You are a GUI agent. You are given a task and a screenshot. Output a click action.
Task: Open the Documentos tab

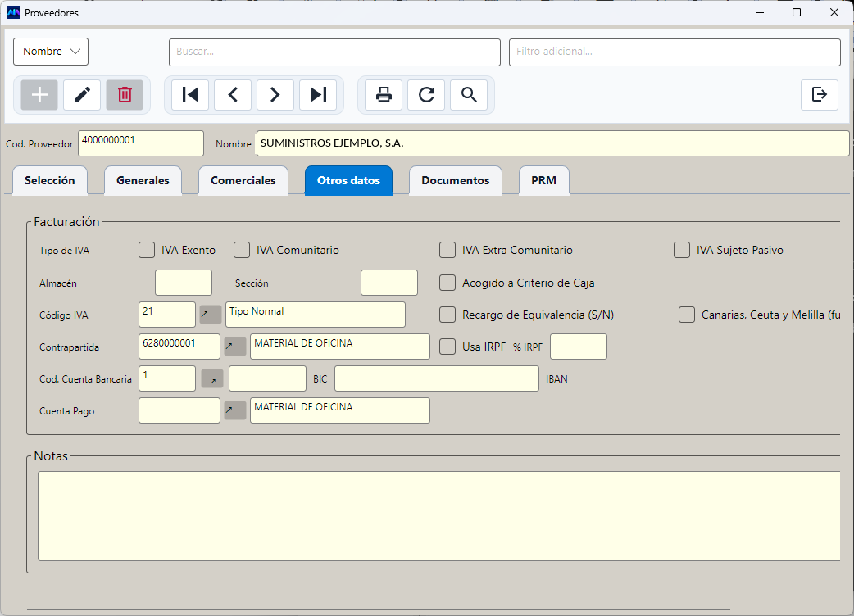pyautogui.click(x=456, y=180)
